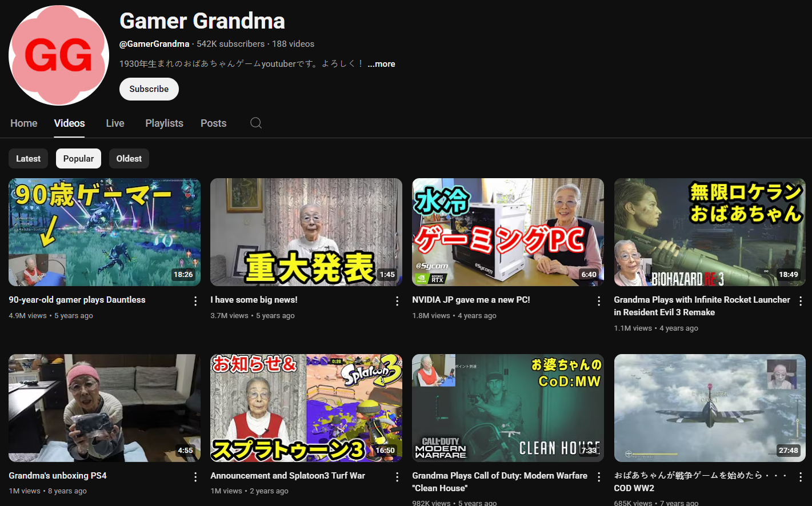812x506 pixels.
Task: Play the Dauntless video thumbnail
Action: (105, 232)
